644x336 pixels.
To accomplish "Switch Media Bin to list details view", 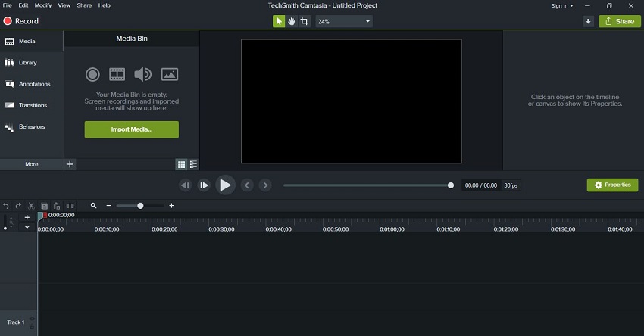I will pos(193,164).
